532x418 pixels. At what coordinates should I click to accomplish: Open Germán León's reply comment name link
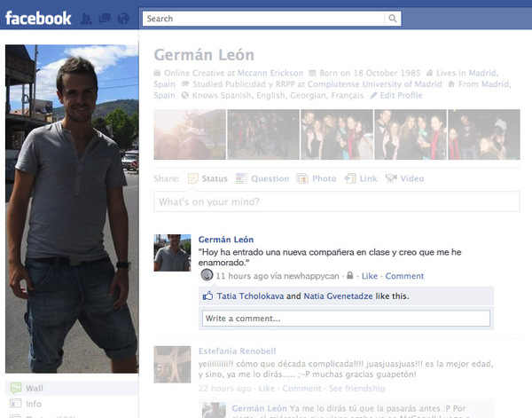(259, 408)
